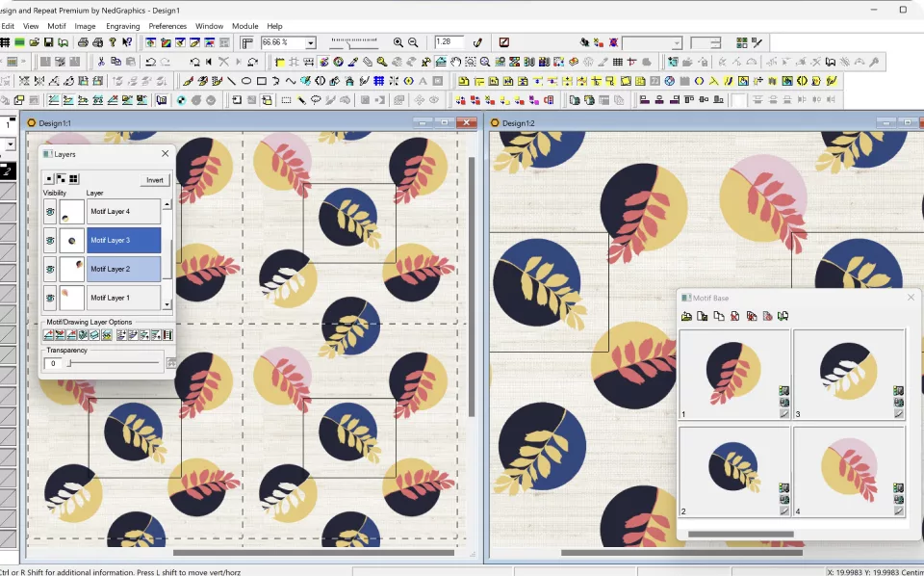Screen dimensions: 924x576
Task: Select two-square layer view mode
Action: click(61, 179)
